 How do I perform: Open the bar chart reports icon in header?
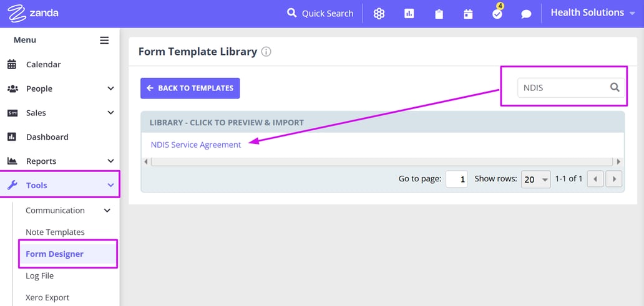[409, 14]
